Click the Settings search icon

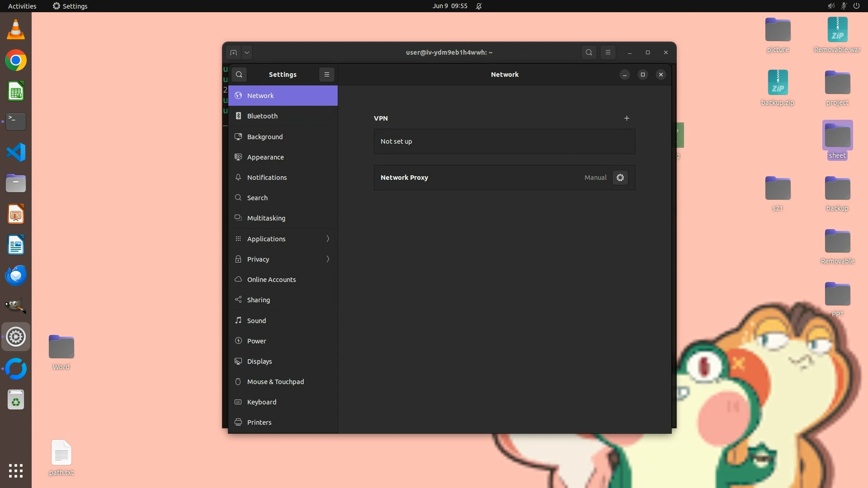[x=239, y=75]
